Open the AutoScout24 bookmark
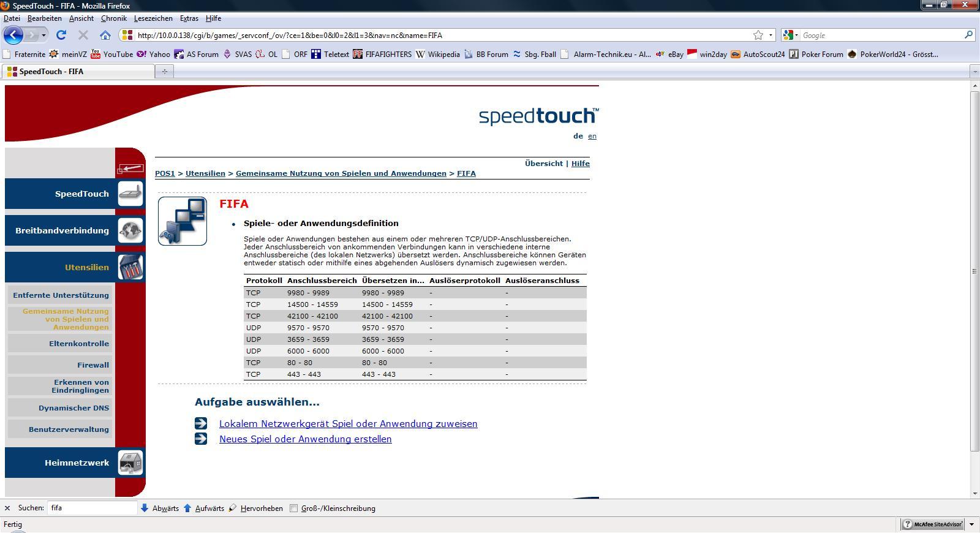 click(x=757, y=54)
